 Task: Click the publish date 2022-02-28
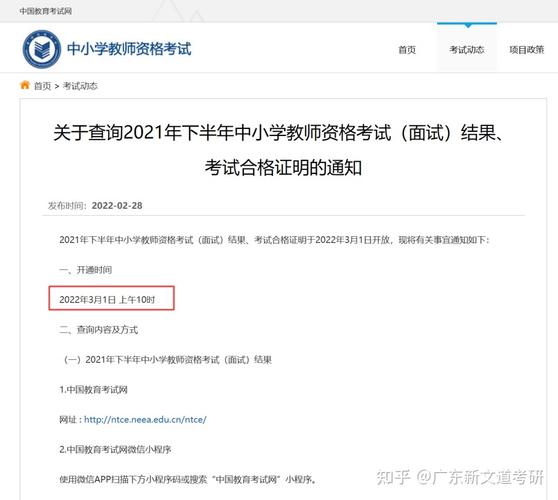117,206
